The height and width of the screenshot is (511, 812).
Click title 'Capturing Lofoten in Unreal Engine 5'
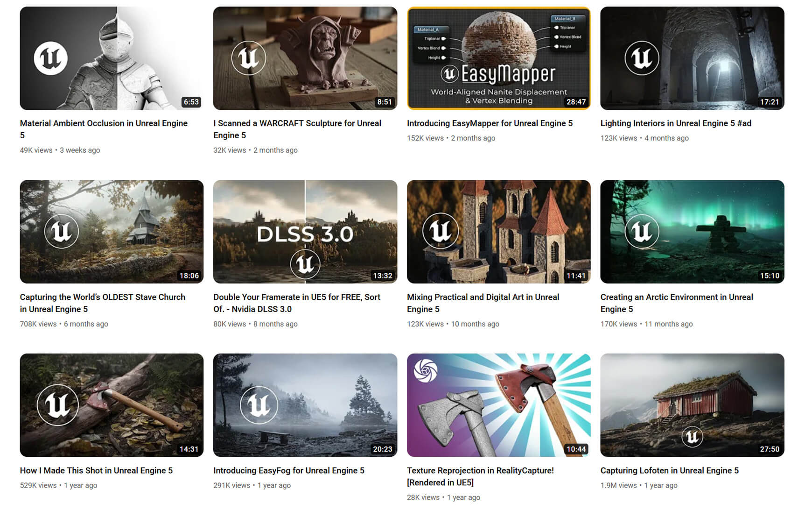(669, 470)
